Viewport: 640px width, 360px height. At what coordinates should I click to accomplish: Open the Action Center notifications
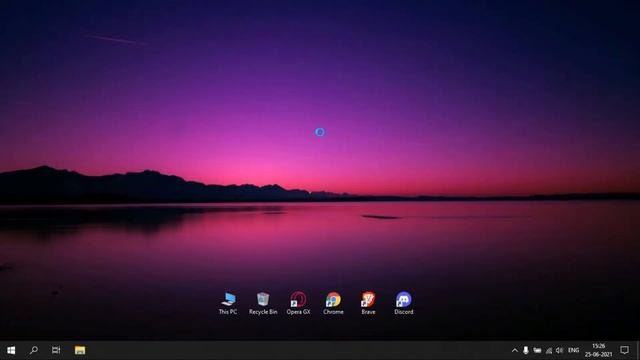624,350
